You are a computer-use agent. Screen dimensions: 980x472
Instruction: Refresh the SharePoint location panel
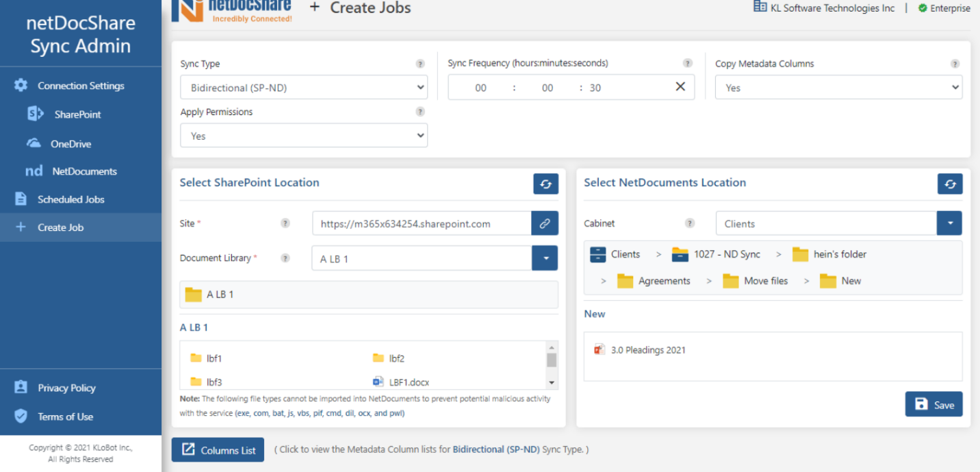tap(546, 184)
